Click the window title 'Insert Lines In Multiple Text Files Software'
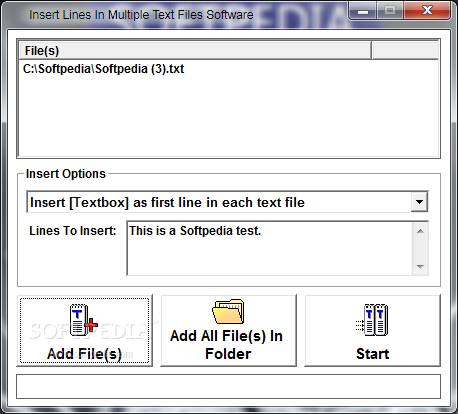458x414 pixels. (x=141, y=15)
